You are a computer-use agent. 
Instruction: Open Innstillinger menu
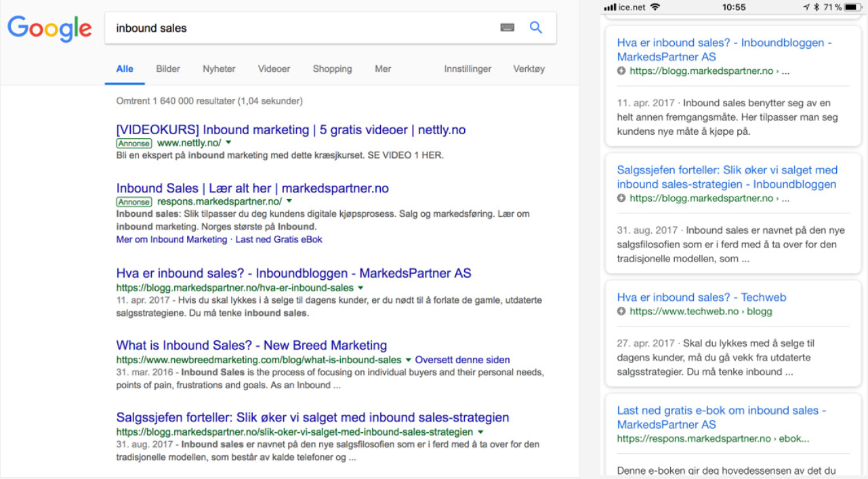(468, 68)
